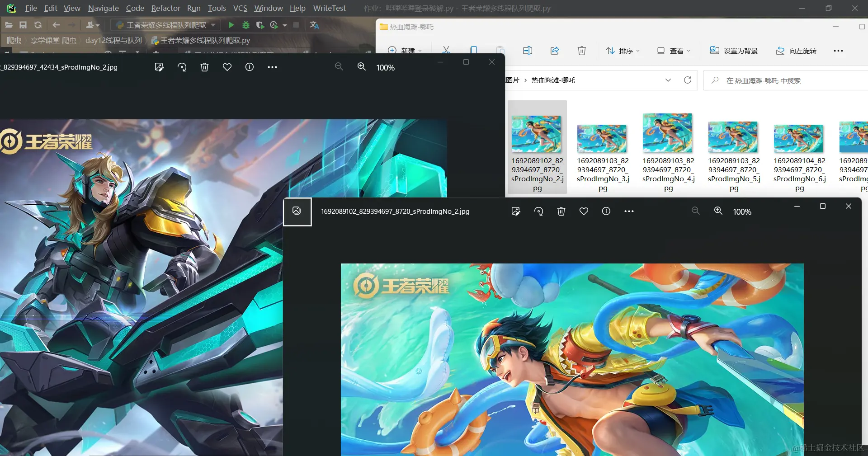Image resolution: width=868 pixels, height=456 pixels.
Task: Open the Edit menu in PyCharm
Action: click(x=51, y=8)
